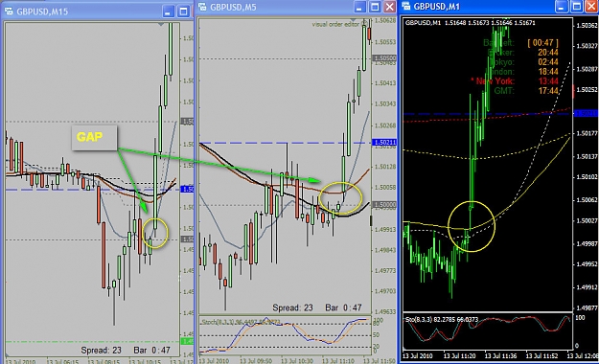Viewport: 599px width, 364px height.
Task: Maximize the GBPUSD,M5 chart window
Action: tap(375, 7)
